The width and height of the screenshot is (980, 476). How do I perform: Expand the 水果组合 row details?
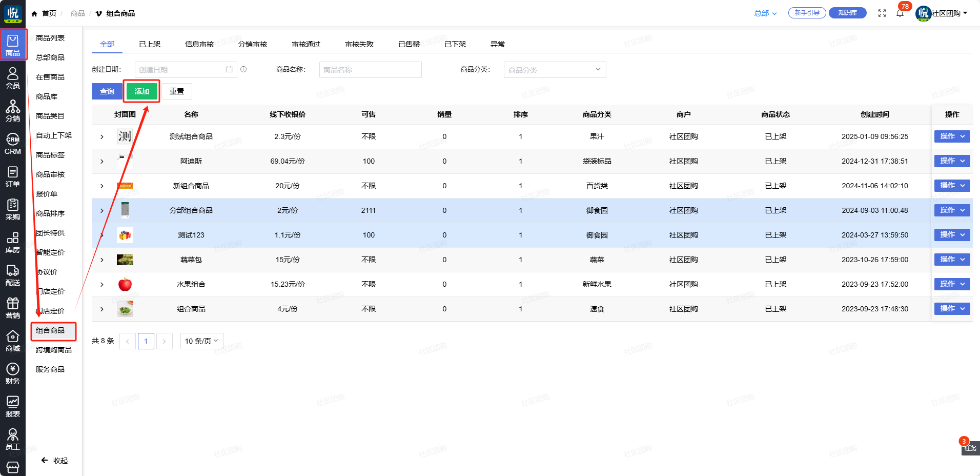pos(102,285)
